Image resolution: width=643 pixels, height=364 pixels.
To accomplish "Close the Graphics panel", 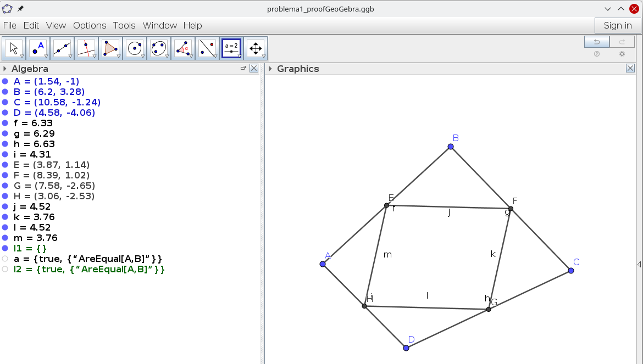I will pos(630,69).
